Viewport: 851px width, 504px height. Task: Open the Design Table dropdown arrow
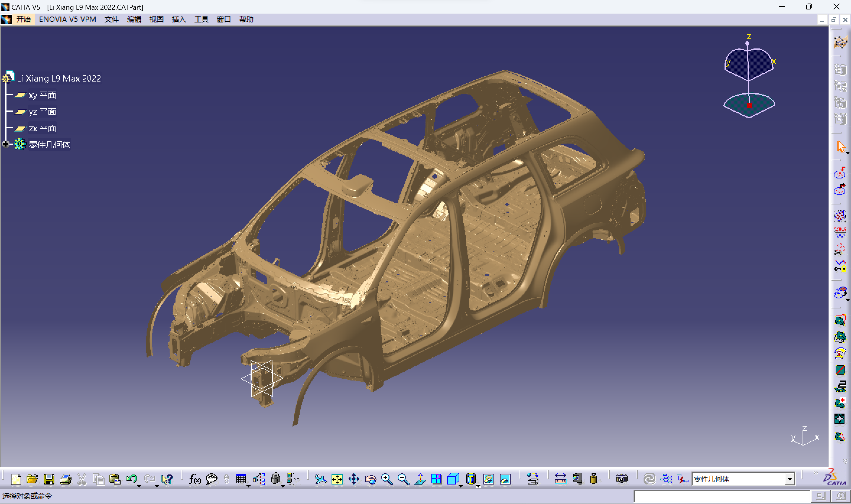[249, 487]
